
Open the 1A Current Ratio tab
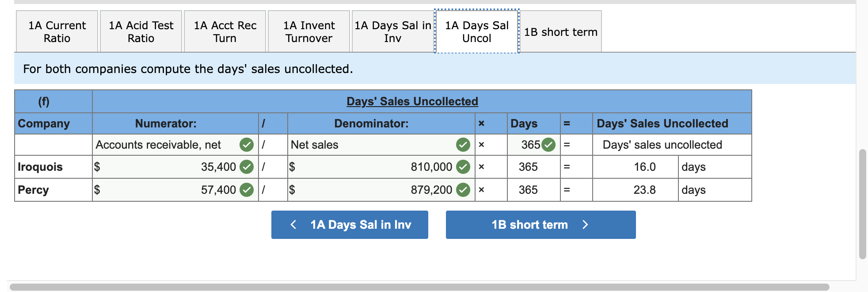[x=57, y=31]
